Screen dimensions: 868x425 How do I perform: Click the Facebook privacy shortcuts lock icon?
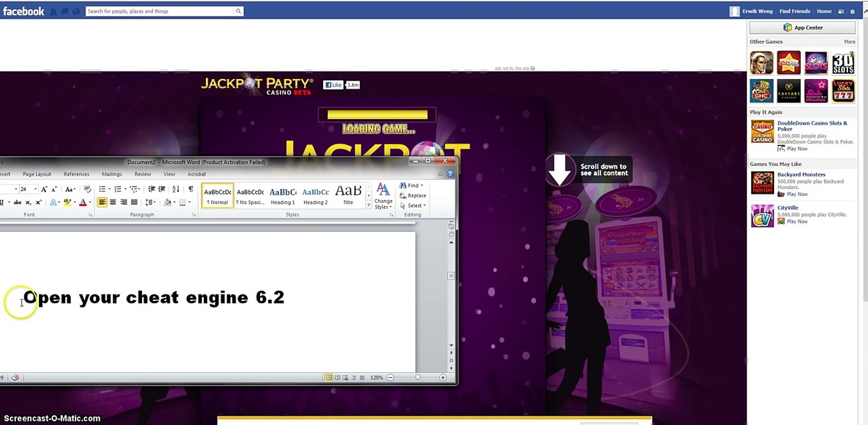click(x=841, y=11)
